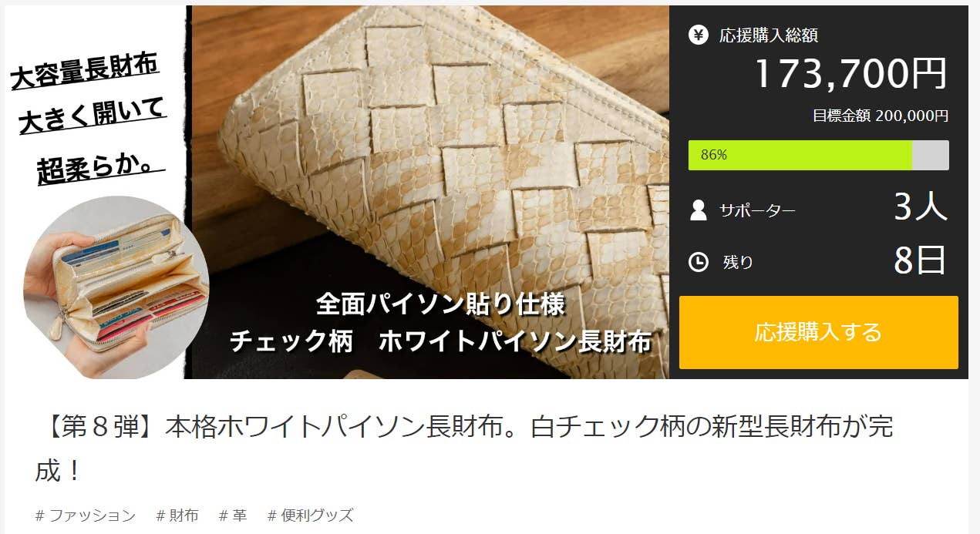The image size is (980, 534).
Task: Click the gray unfilled part of progress bar
Action: [x=931, y=155]
